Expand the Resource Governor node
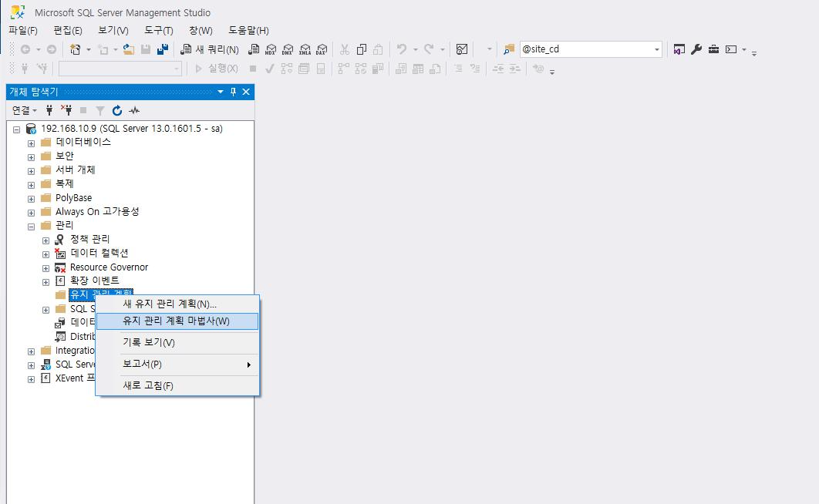819x504 pixels. pos(46,269)
